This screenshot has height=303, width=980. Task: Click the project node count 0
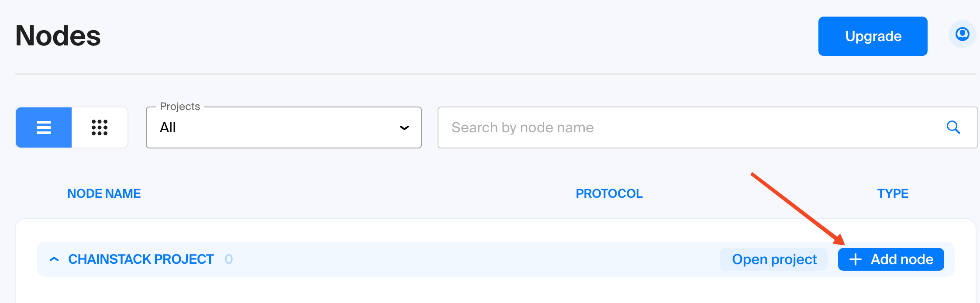tap(229, 259)
